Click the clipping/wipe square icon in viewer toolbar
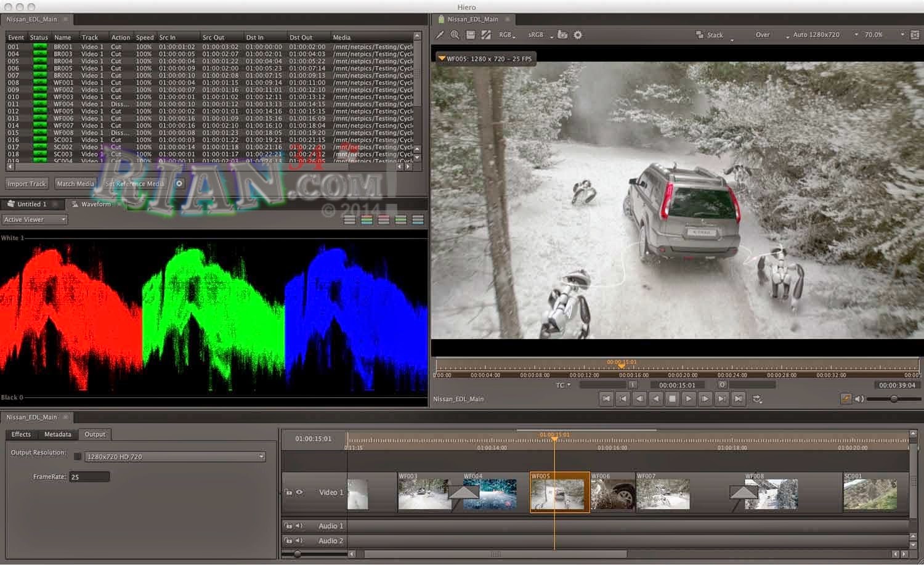Image resolution: width=924 pixels, height=565 pixels. (471, 35)
